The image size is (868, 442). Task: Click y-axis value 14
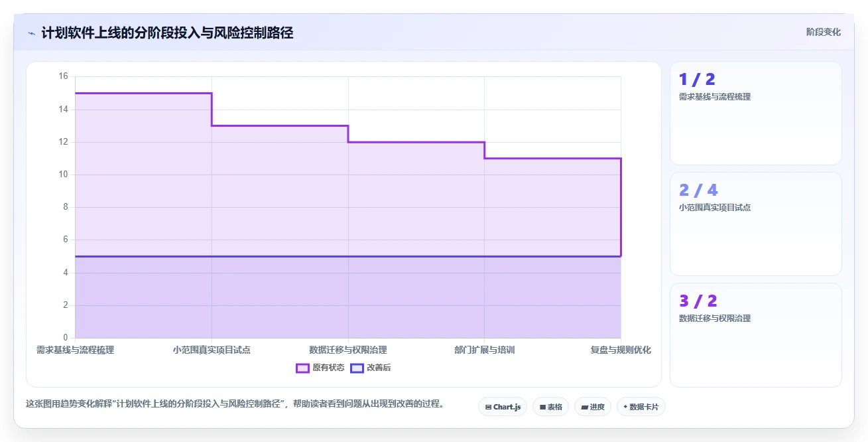pos(63,109)
